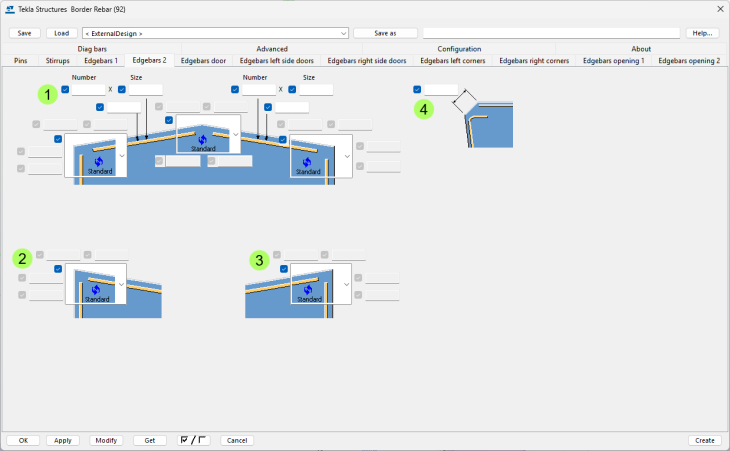Image resolution: width=730 pixels, height=451 pixels.
Task: Click the section 4 value input field
Action: (x=440, y=89)
